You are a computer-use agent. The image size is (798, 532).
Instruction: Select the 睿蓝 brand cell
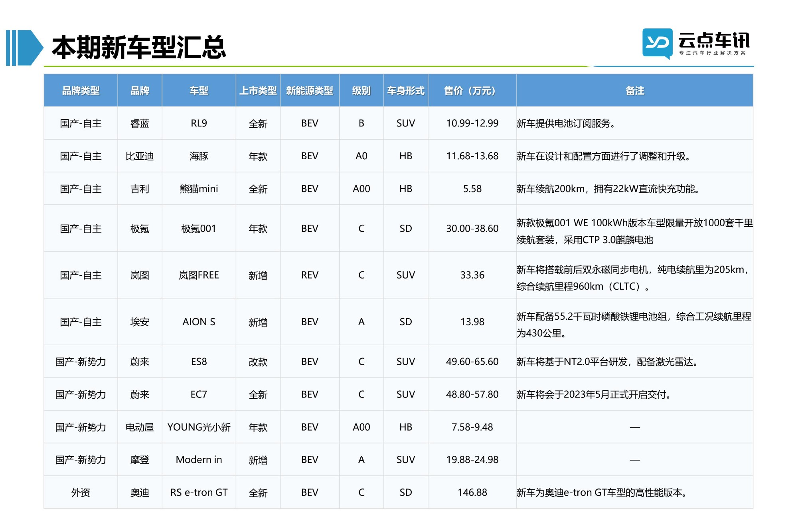coord(140,123)
